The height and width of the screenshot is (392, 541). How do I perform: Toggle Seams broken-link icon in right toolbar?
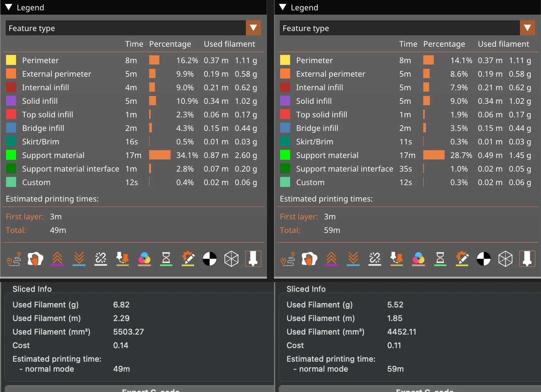coord(375,259)
